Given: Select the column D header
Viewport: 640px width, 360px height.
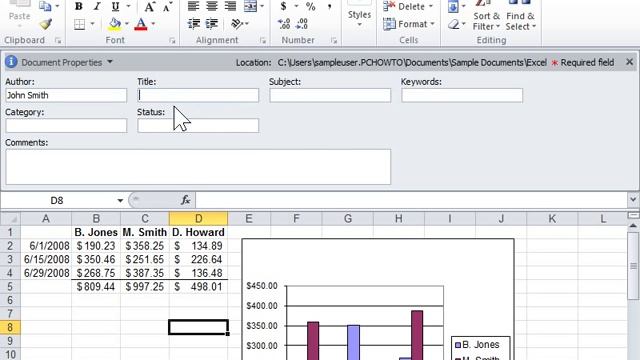Looking at the screenshot, I should coord(198,219).
